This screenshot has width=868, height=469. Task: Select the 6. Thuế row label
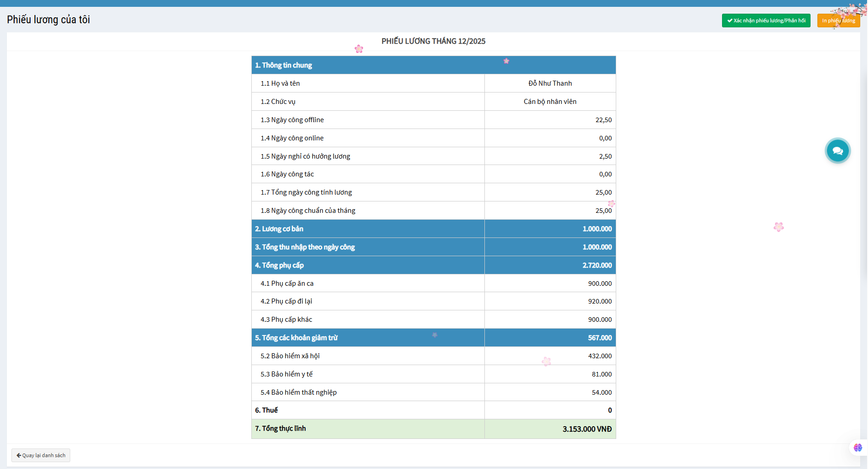tap(266, 410)
